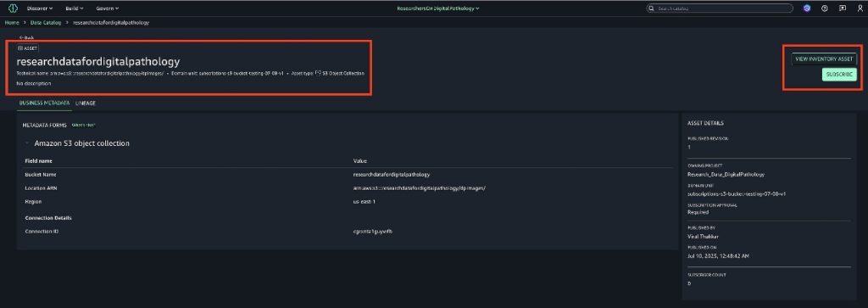The width and height of the screenshot is (868, 308).
Task: Click the View Inventory Asset button
Action: (824, 59)
